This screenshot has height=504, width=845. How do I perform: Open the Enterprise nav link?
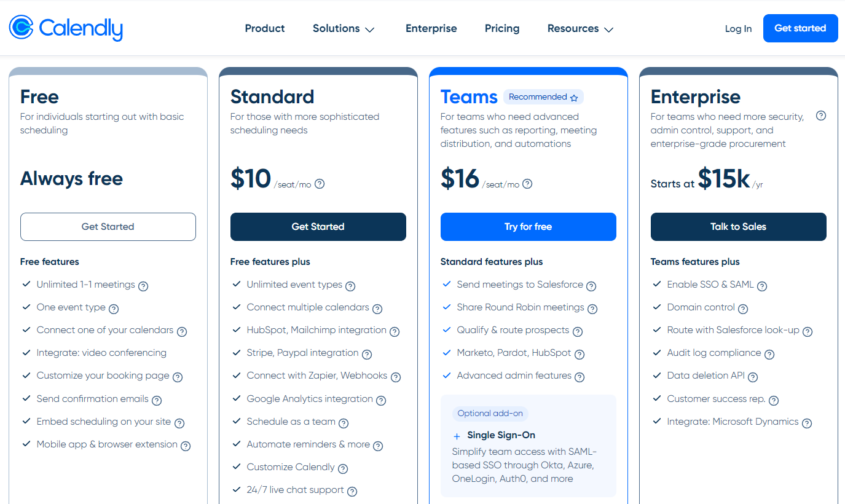point(431,28)
